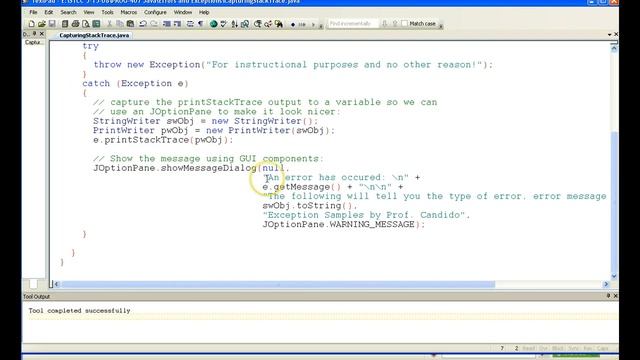Enable the Match case checkbox
This screenshot has height=360, width=640.
[404, 24]
